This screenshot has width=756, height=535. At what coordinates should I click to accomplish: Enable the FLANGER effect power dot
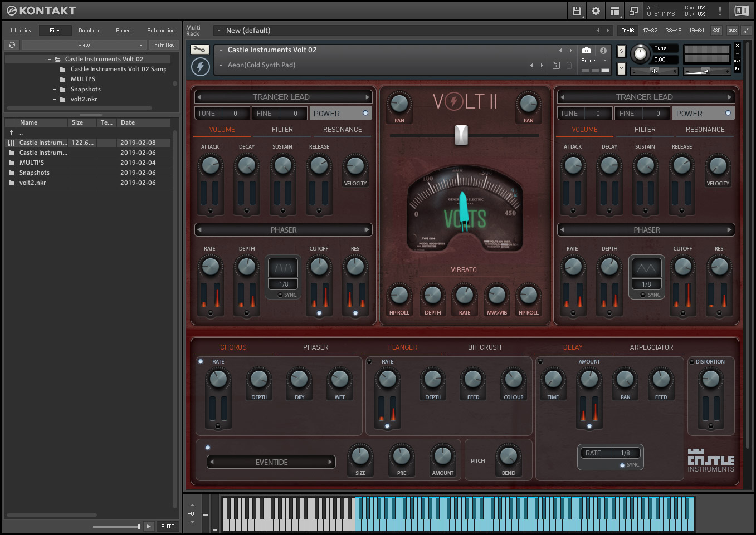click(369, 361)
